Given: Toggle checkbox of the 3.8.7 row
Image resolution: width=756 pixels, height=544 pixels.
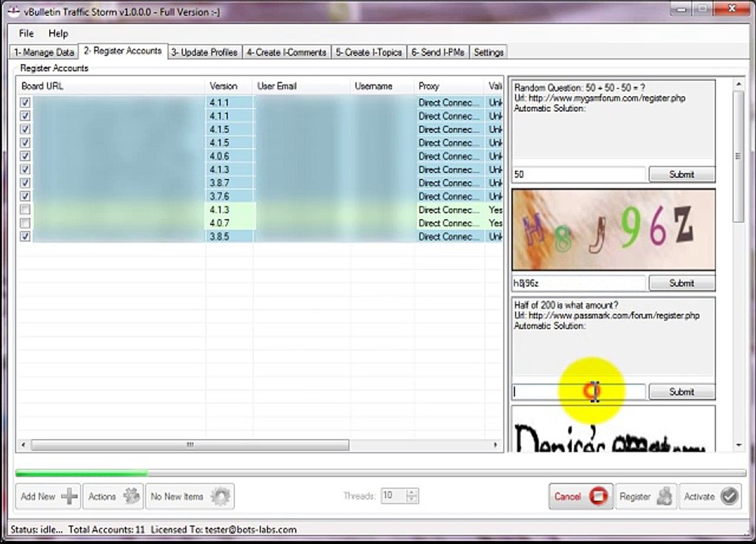Looking at the screenshot, I should coord(25,183).
